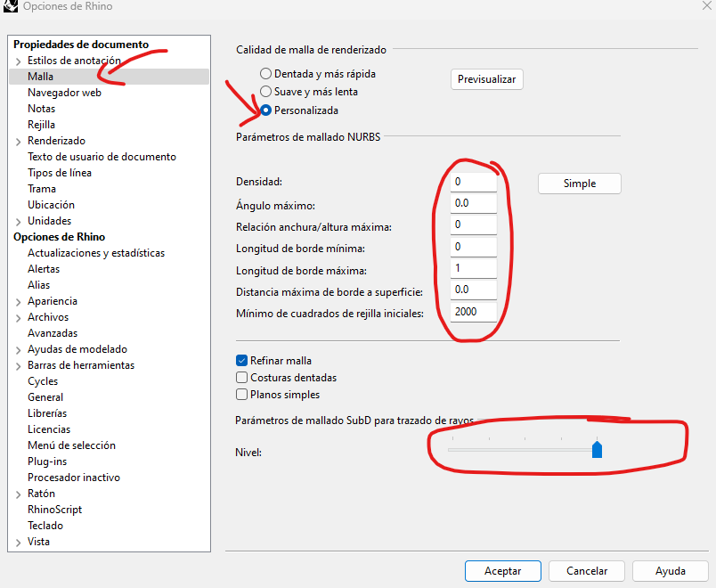Expand the Apariencia tree node
Viewport: 716px width, 588px height.
pos(19,302)
